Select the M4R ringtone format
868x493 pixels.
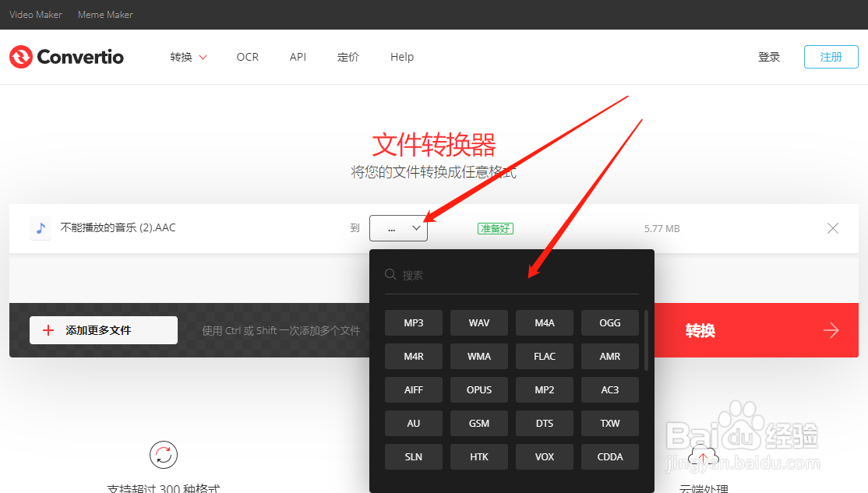[413, 356]
